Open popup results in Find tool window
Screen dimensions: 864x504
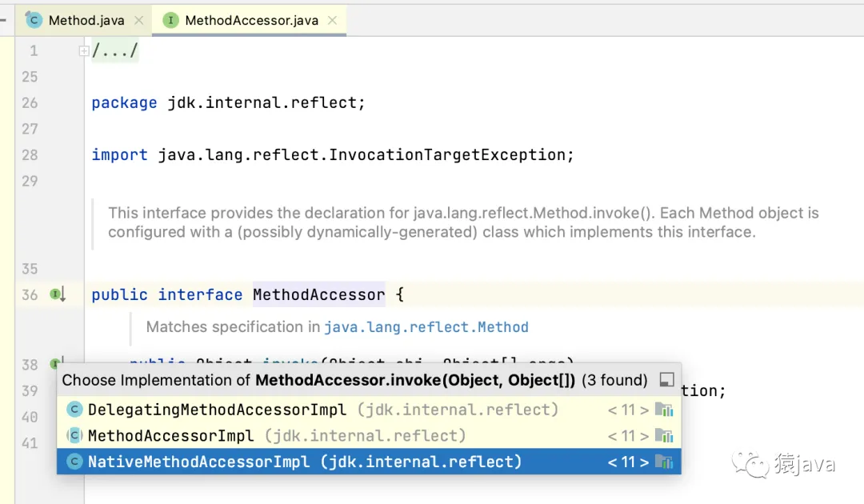tap(666, 380)
